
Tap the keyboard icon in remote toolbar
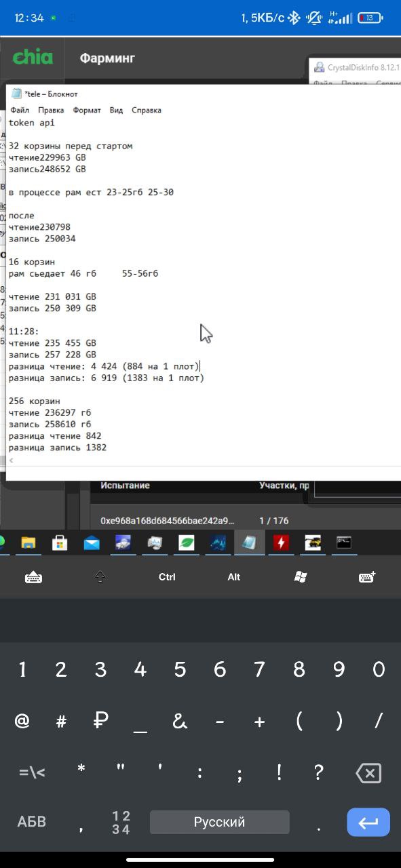click(33, 577)
